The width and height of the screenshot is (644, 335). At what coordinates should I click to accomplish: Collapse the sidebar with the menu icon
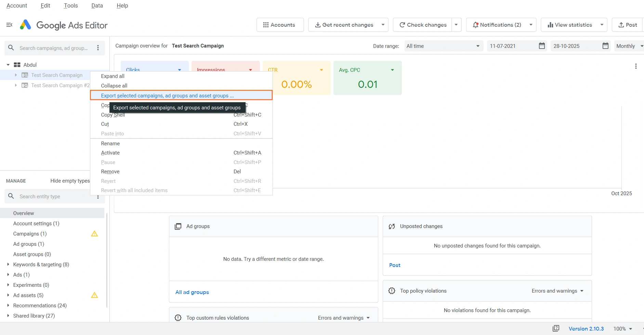[x=10, y=25]
